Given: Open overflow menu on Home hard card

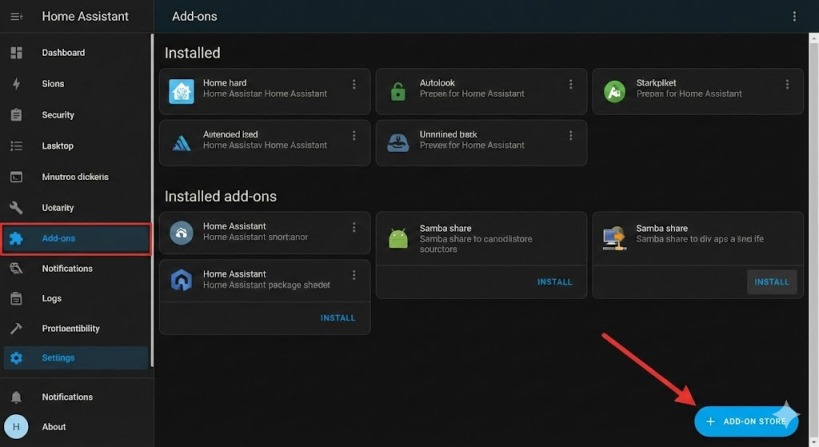Looking at the screenshot, I should [x=354, y=85].
